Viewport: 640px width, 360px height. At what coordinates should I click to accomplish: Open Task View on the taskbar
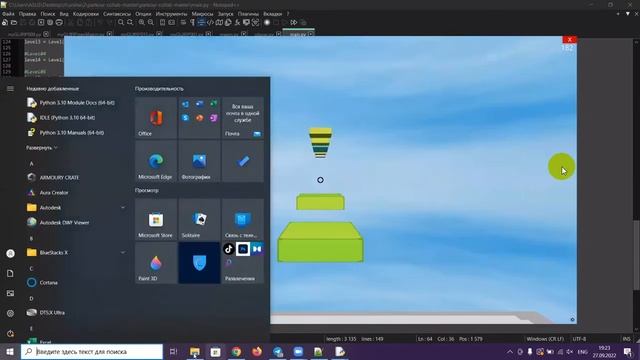173,351
